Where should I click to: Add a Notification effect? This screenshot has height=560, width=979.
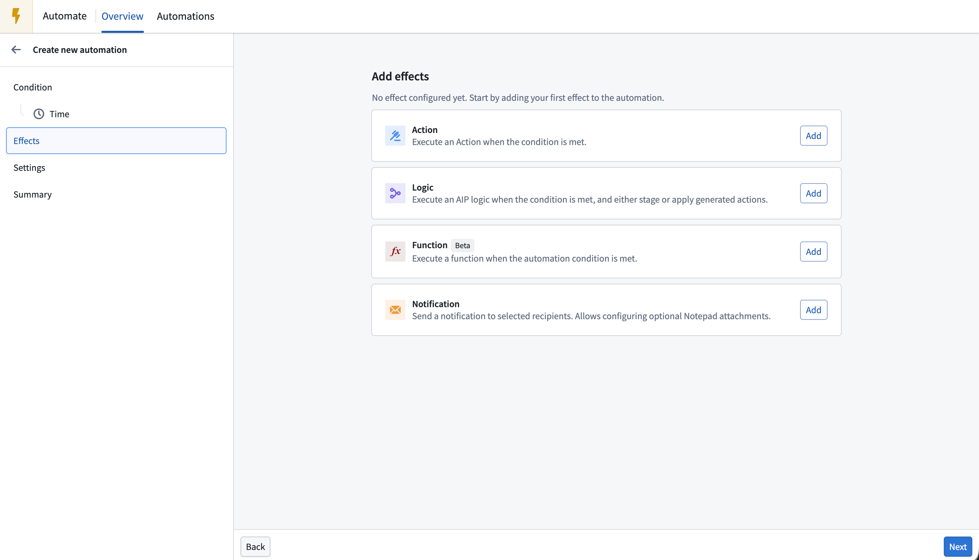813,309
